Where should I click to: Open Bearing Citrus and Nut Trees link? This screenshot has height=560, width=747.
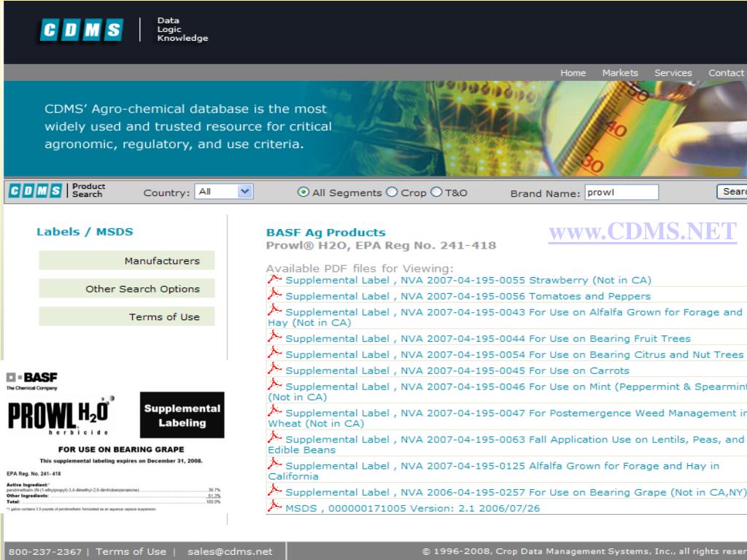(514, 355)
